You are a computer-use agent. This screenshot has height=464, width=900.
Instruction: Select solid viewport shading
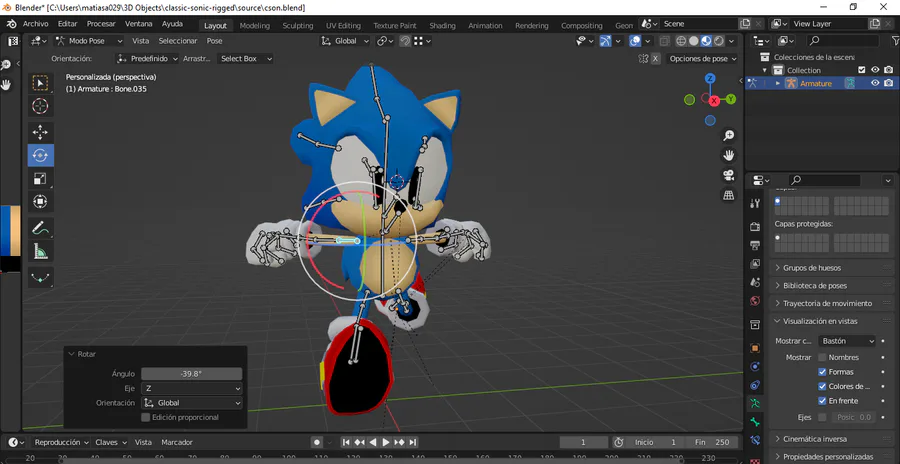pyautogui.click(x=693, y=41)
